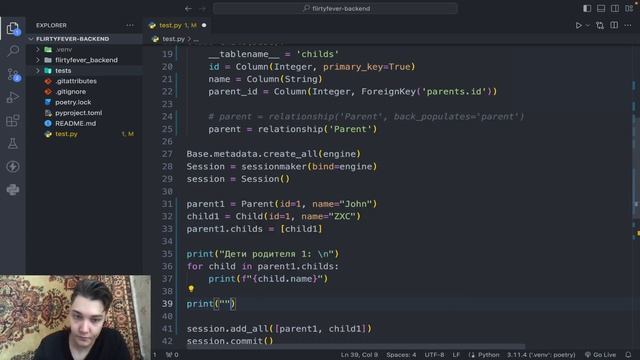Image resolution: width=640 pixels, height=360 pixels.
Task: Click the breadcrumb ellipsis after test.py
Action: 196,40
